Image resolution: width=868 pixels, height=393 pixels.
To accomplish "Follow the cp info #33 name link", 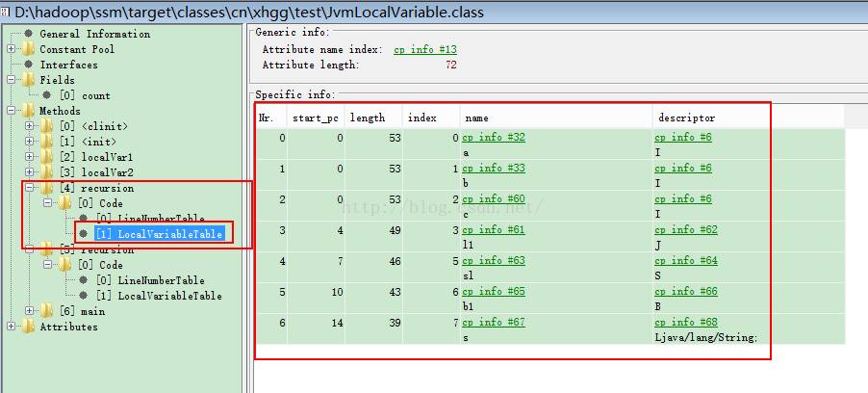I will pyautogui.click(x=494, y=168).
